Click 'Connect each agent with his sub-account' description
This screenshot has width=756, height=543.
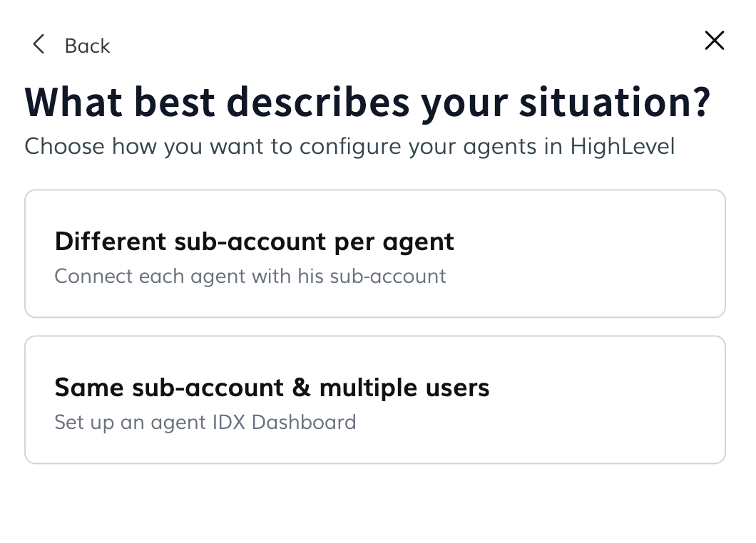pyautogui.click(x=250, y=276)
